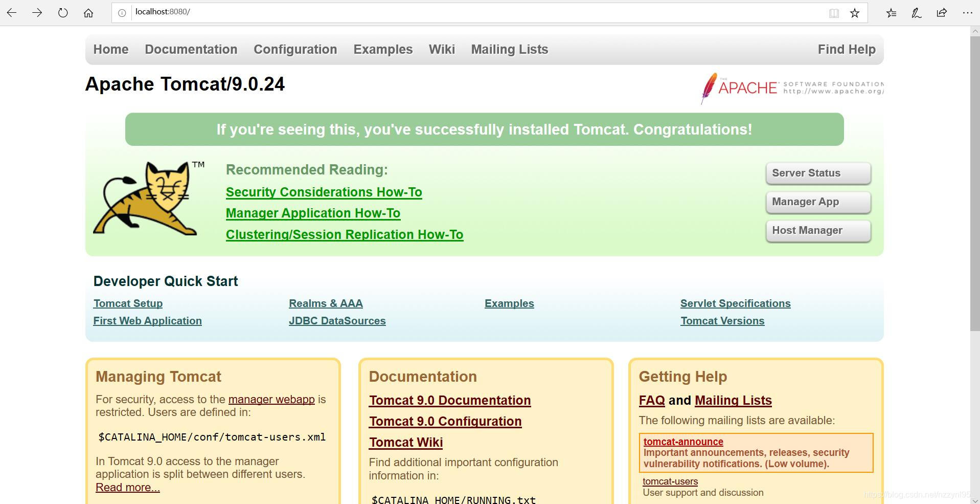Add page to favorites star icon
The image size is (980, 504).
tap(855, 13)
